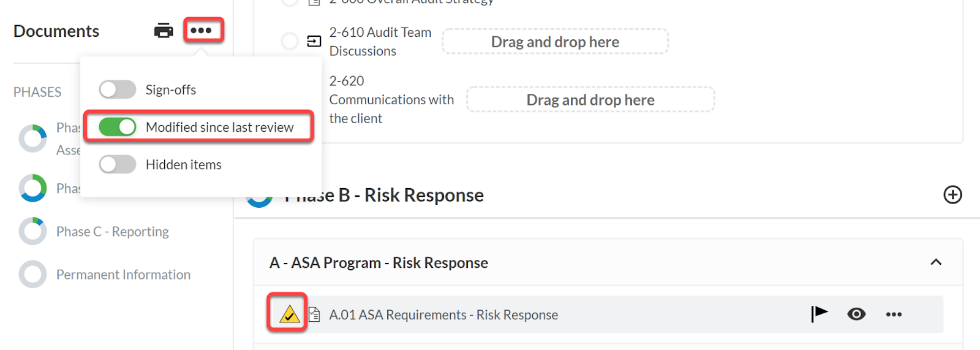Click the yellow modified-since-review warning icon
The width and height of the screenshot is (980, 350).
click(x=289, y=314)
